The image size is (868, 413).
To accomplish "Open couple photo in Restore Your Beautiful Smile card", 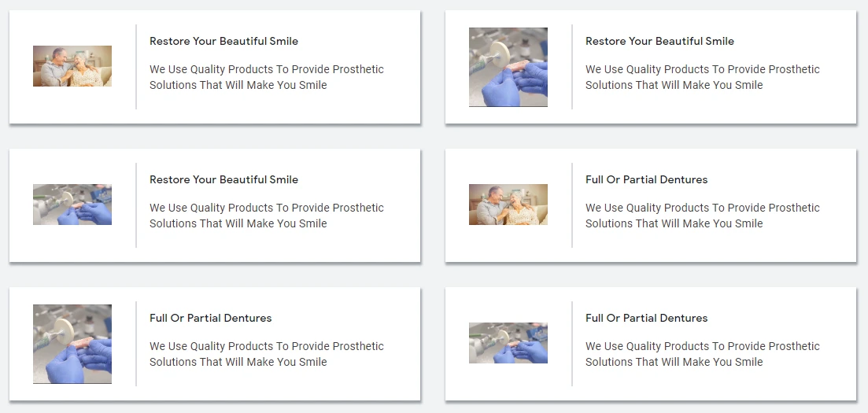I will pos(72,66).
